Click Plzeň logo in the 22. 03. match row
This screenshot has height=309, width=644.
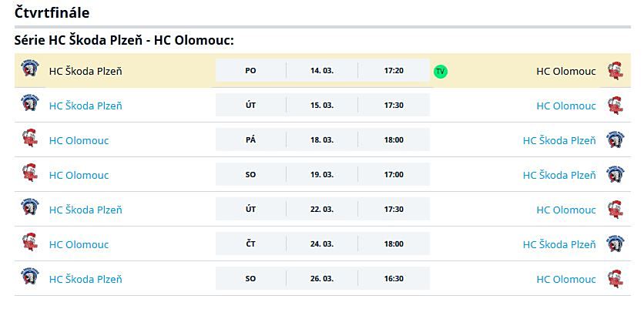click(x=30, y=207)
